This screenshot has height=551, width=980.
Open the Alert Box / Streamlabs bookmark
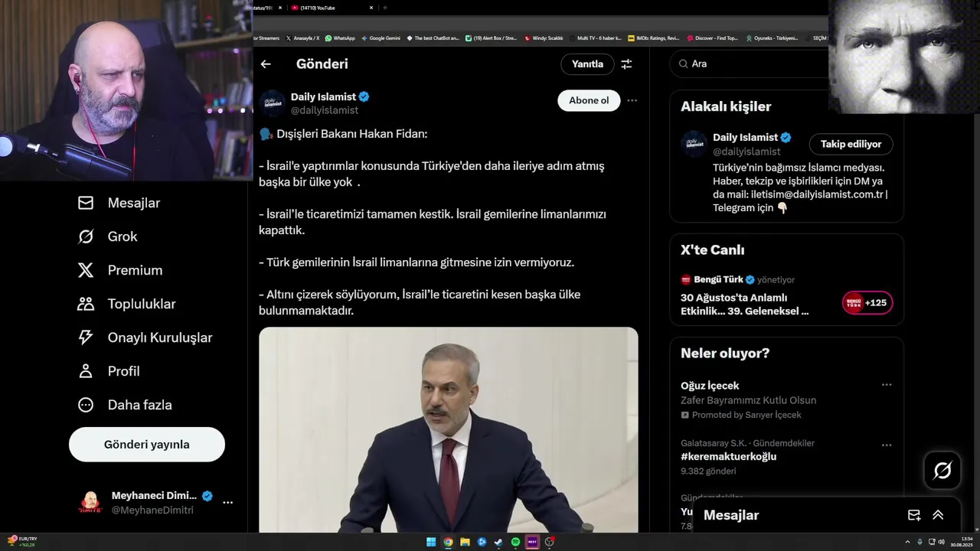[x=491, y=37]
